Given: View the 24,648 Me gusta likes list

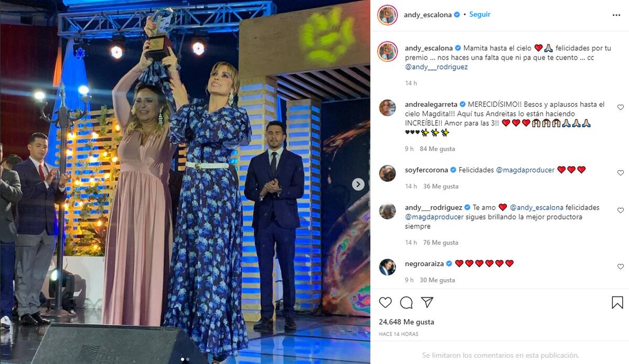Looking at the screenshot, I should 406,322.
